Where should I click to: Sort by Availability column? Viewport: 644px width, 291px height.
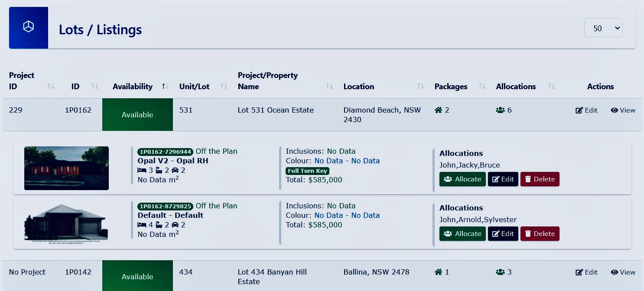point(165,87)
